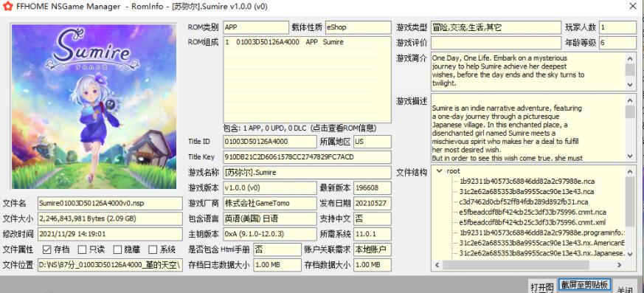Click the 支持中文 field showing 否
This screenshot has height=293, width=644.
(x=373, y=218)
